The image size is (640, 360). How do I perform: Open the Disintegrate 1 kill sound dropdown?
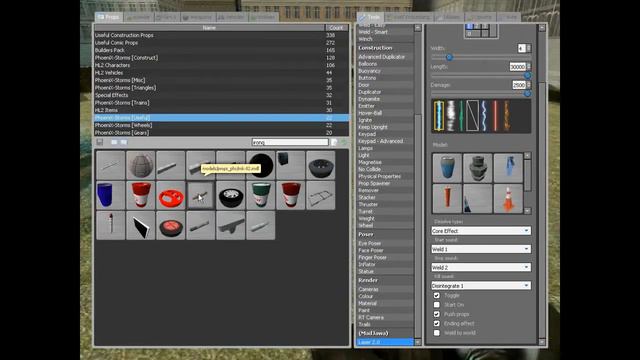click(x=481, y=286)
